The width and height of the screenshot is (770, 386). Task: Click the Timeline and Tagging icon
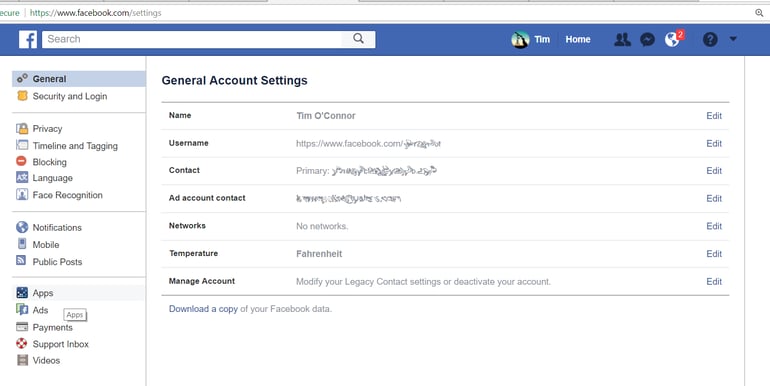[x=22, y=145]
